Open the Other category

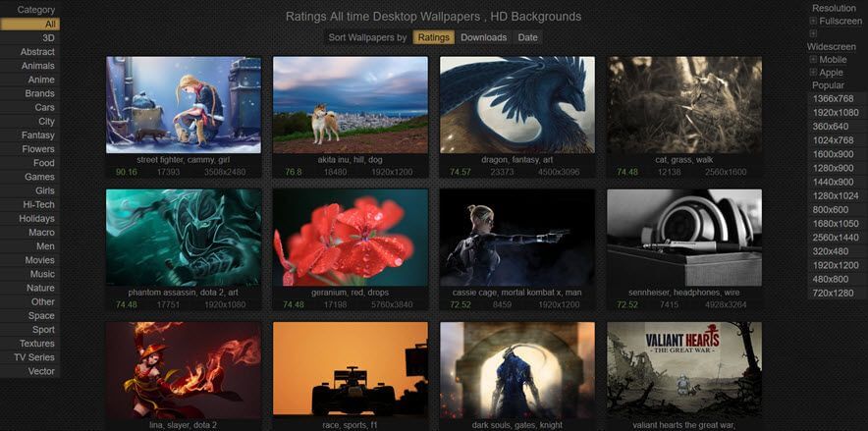[x=29, y=301]
